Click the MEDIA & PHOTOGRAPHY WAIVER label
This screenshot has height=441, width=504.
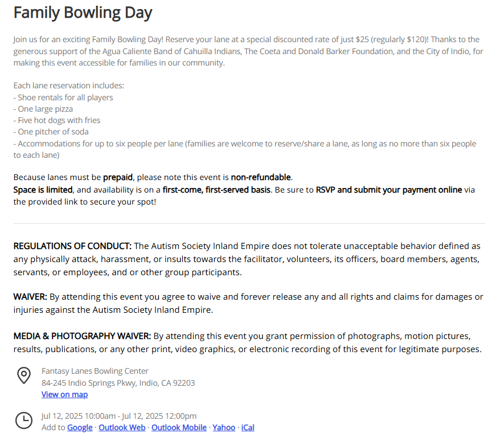click(x=82, y=336)
